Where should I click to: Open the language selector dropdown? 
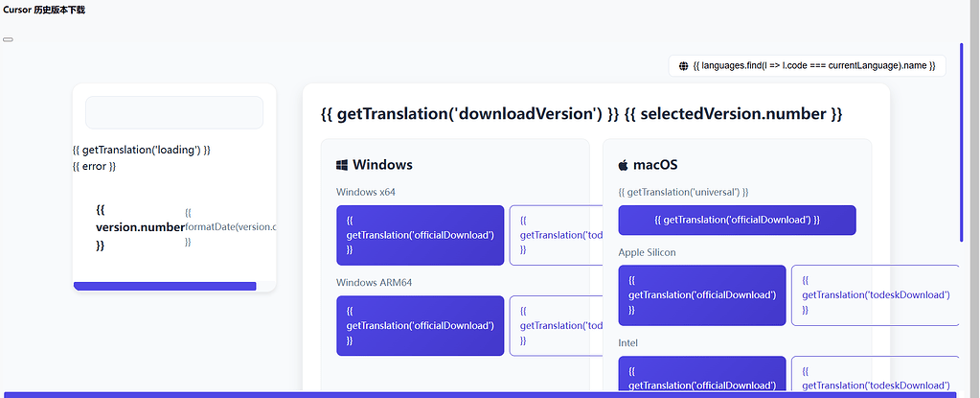point(807,66)
